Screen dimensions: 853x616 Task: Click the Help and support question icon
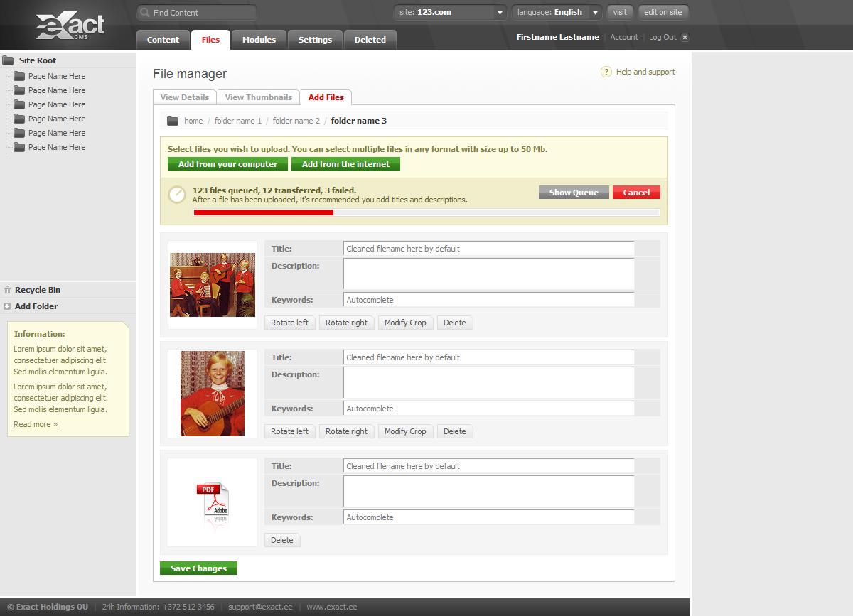click(x=606, y=72)
